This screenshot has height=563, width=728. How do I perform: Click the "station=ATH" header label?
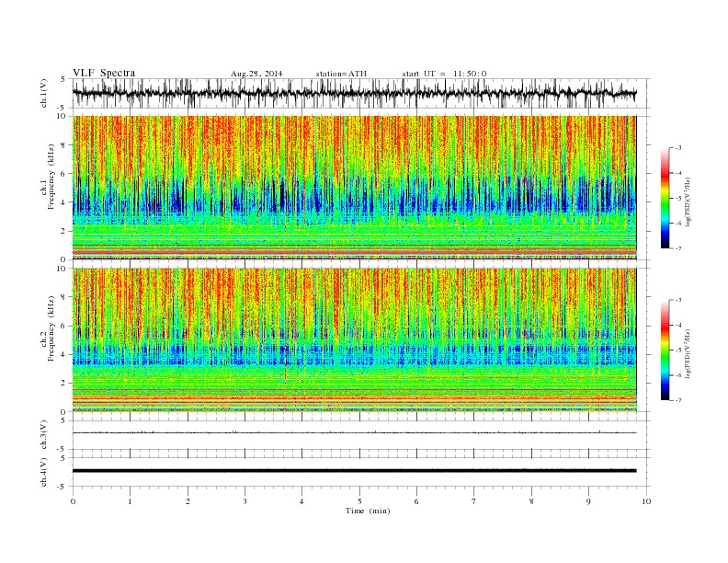point(341,74)
